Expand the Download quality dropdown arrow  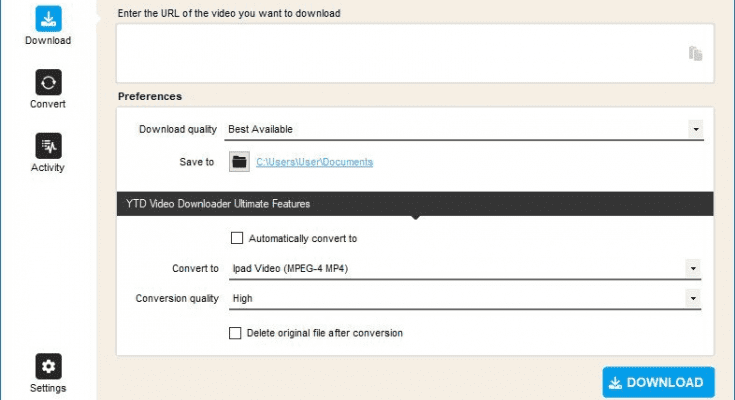696,129
